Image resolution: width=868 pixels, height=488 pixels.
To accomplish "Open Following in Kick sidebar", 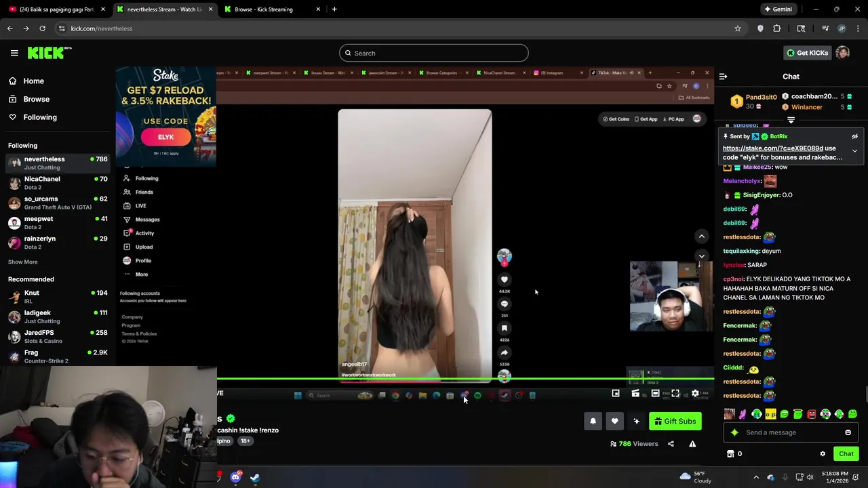I will pyautogui.click(x=40, y=117).
